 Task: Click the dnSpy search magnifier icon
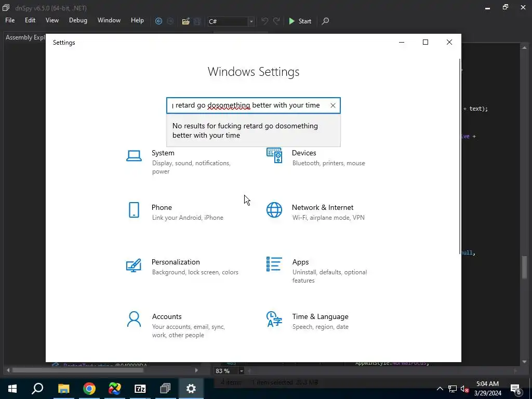coord(325,21)
